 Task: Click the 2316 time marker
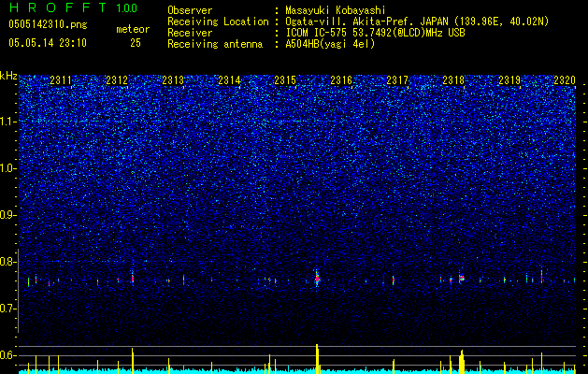(341, 80)
